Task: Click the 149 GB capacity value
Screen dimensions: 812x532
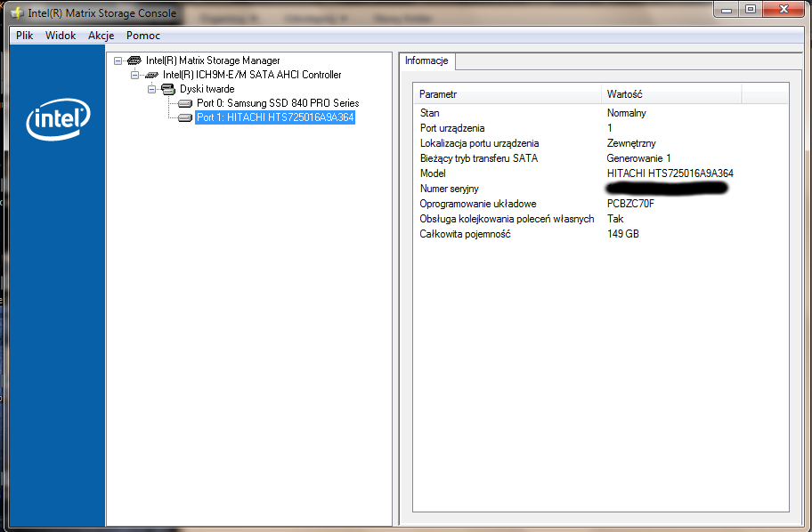Action: click(x=623, y=234)
